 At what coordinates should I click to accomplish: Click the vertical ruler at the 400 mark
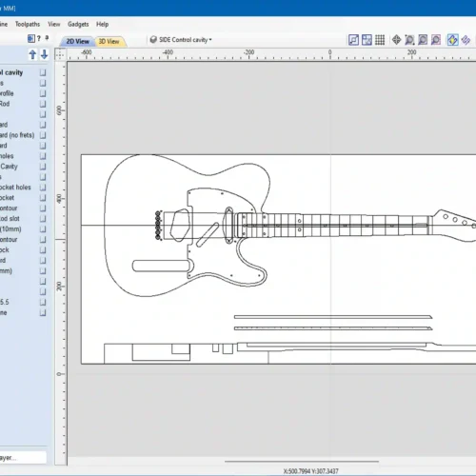(60, 199)
